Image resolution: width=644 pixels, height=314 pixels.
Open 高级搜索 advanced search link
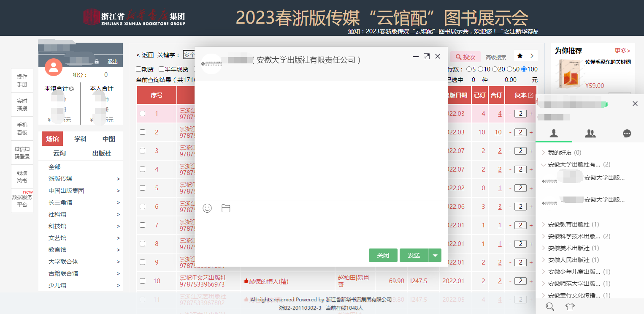tap(496, 57)
